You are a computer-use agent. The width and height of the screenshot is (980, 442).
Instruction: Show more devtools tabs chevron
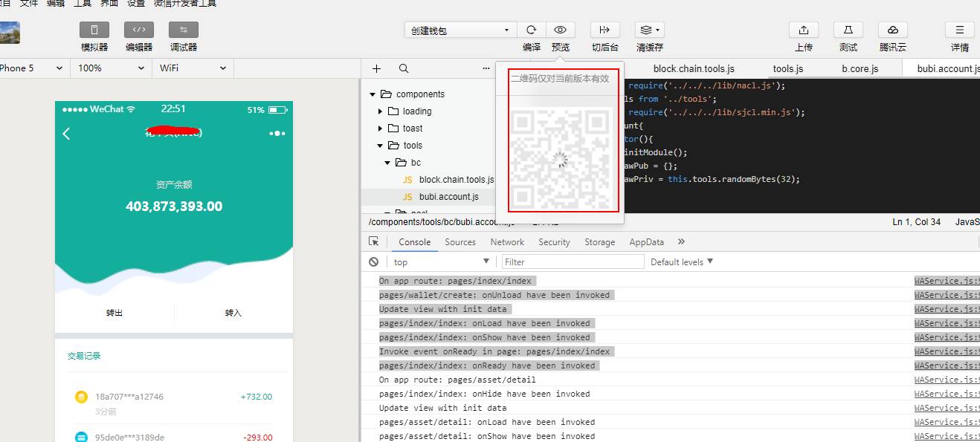coord(681,242)
